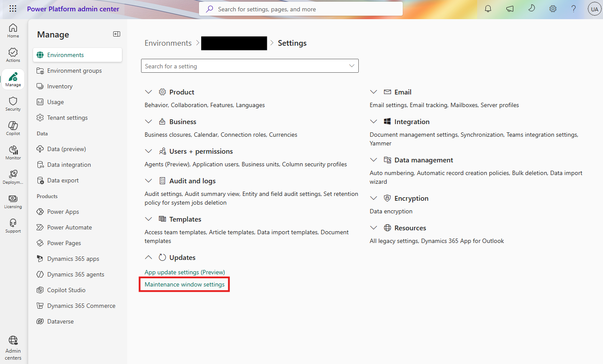Open settings gear in top bar
This screenshot has width=603, height=364.
[553, 9]
